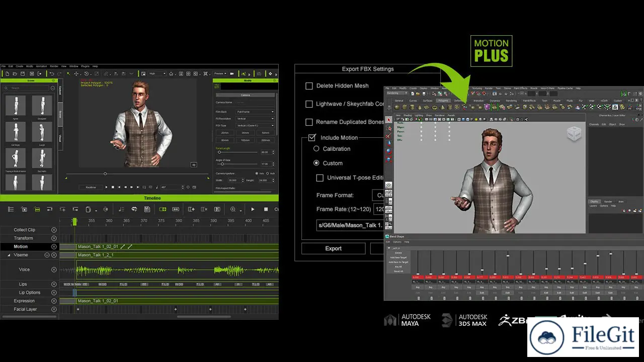The width and height of the screenshot is (644, 362).
Task: Click the Angle of View slider handle
Action: click(x=222, y=164)
